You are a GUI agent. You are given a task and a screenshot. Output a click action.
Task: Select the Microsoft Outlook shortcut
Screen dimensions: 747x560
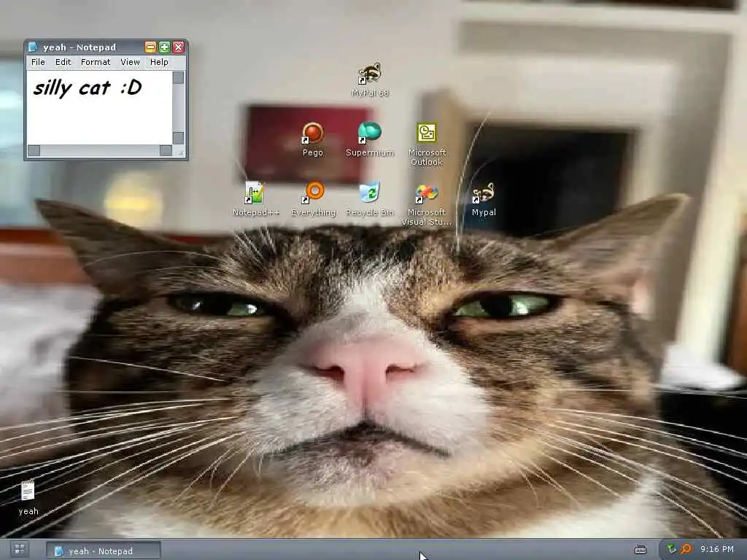tap(427, 144)
